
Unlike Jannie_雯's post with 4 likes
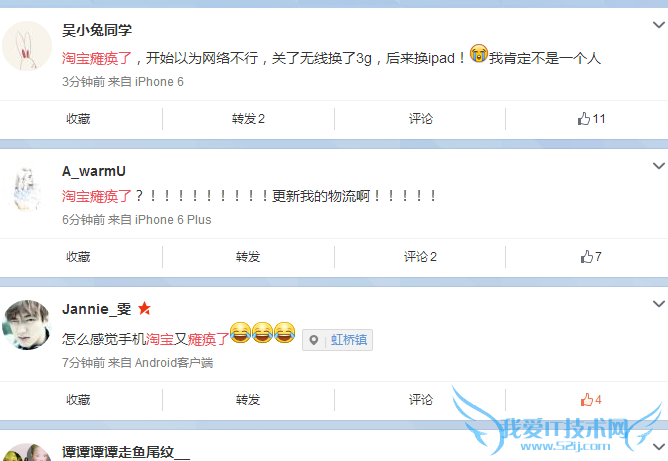click(591, 400)
